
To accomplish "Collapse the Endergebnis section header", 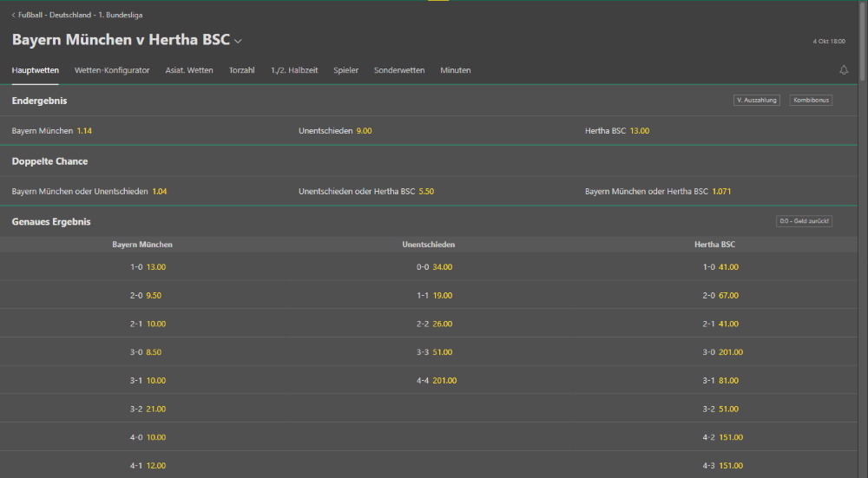I will coord(429,101).
